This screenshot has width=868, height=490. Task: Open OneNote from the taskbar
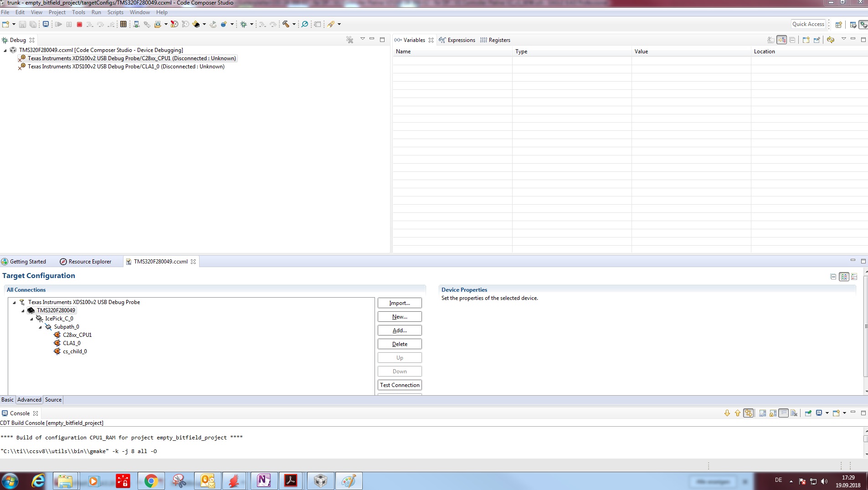[x=263, y=481]
